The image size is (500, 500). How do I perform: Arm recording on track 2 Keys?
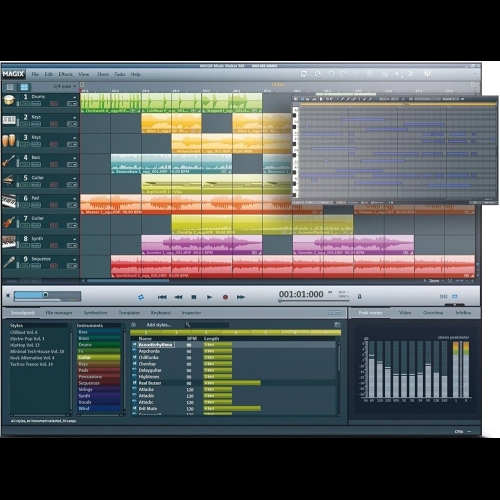pos(54,124)
